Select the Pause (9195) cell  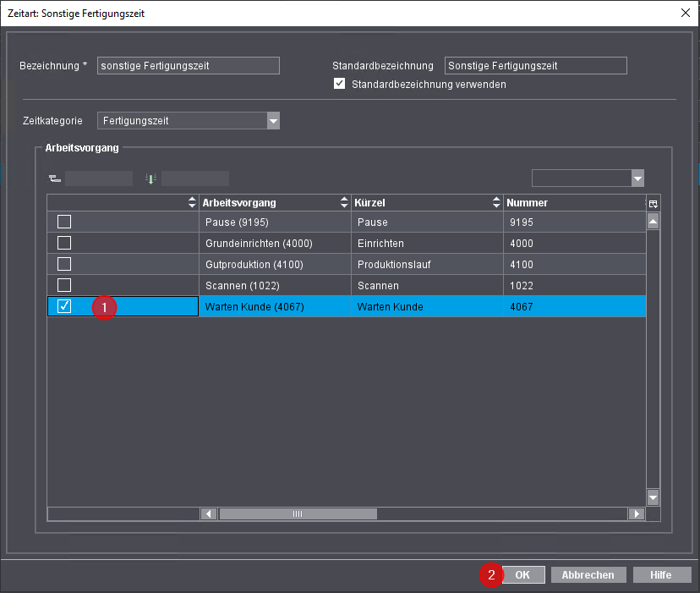click(x=275, y=222)
